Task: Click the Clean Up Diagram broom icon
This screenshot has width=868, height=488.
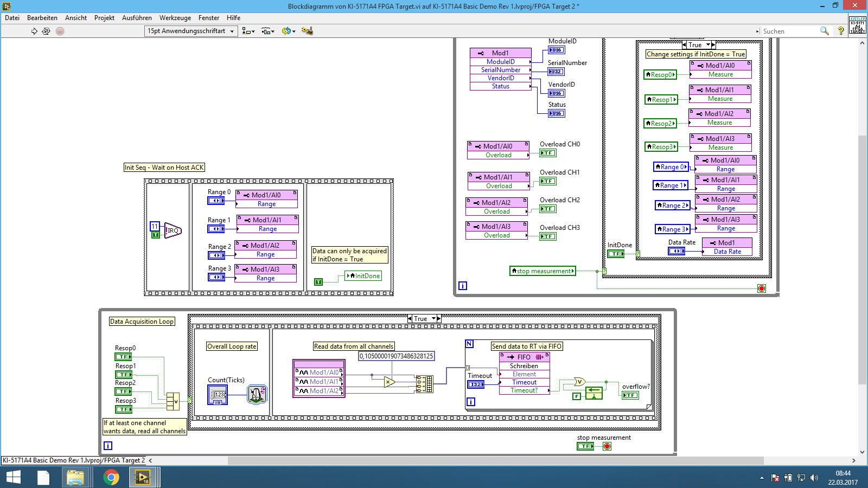Action: click(x=307, y=31)
